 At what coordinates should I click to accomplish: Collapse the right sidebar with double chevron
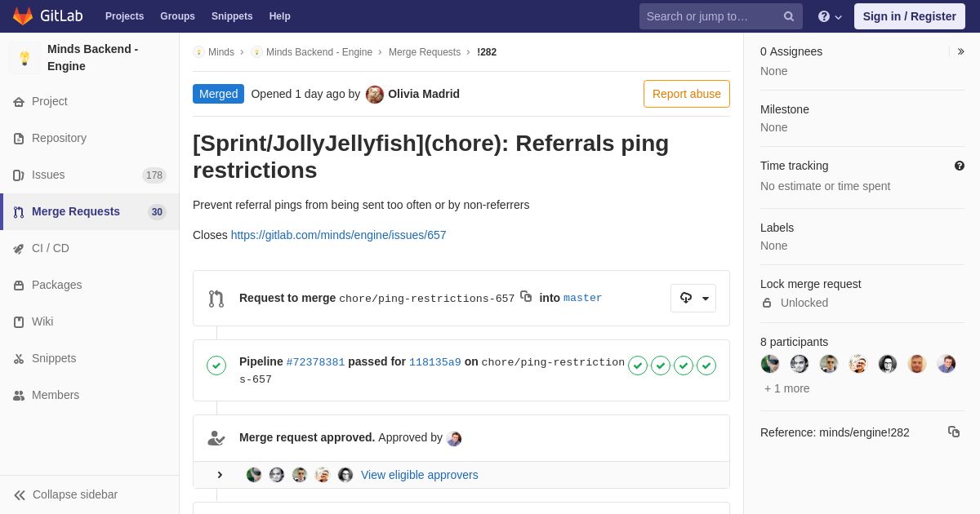tap(960, 51)
